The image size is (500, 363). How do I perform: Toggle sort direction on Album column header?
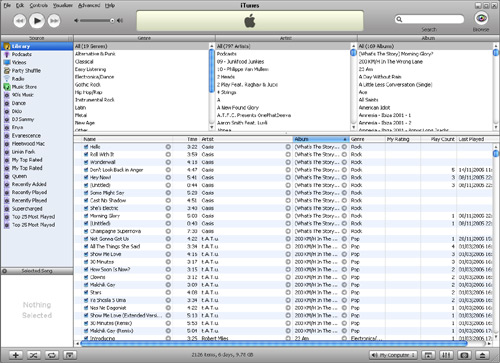(x=321, y=139)
